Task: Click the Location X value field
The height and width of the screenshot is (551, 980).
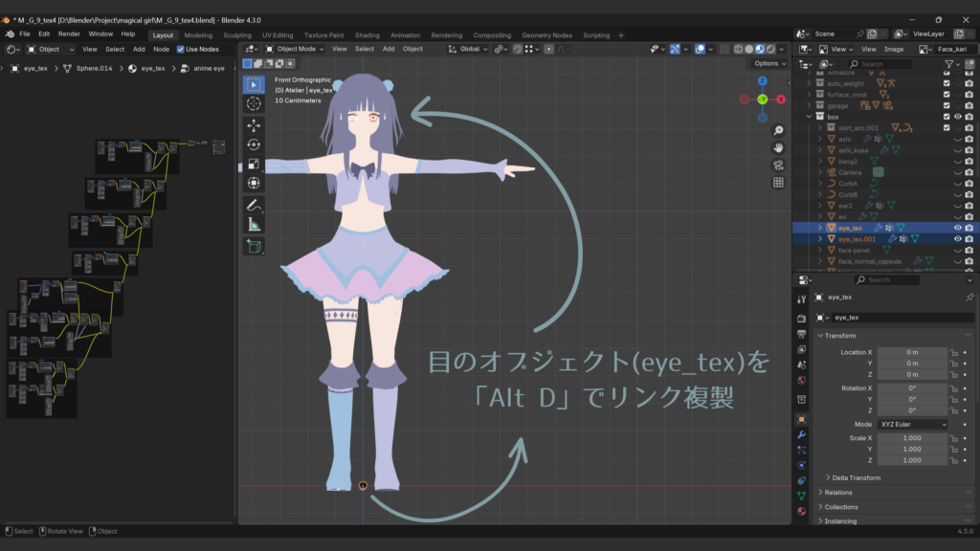Action: (911, 352)
